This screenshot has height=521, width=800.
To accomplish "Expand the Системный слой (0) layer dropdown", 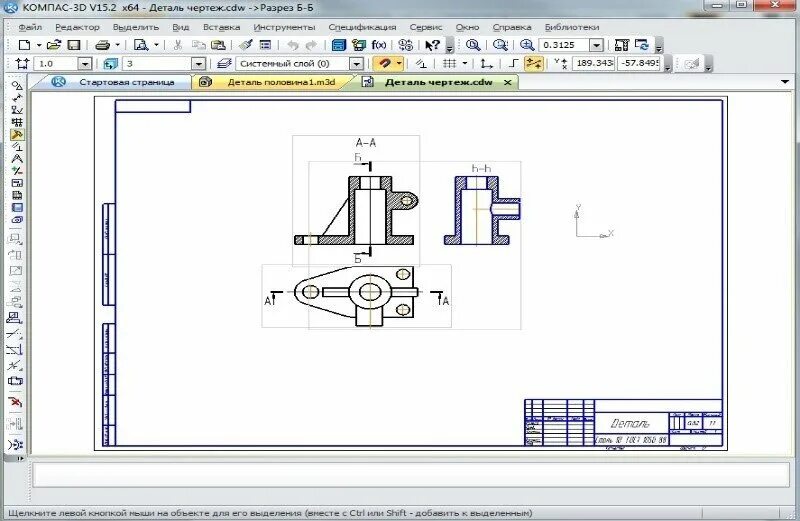I will click(x=357, y=64).
